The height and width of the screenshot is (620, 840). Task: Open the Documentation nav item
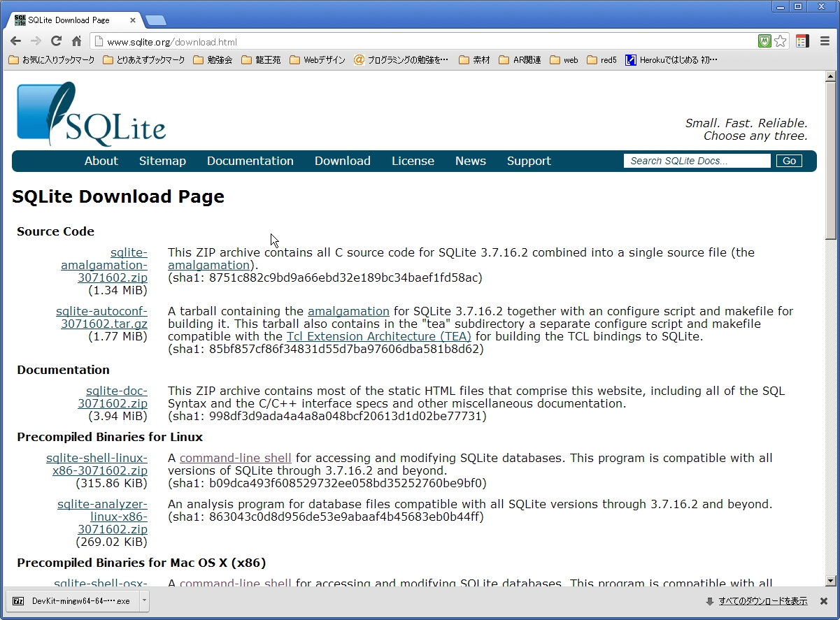[x=250, y=161]
